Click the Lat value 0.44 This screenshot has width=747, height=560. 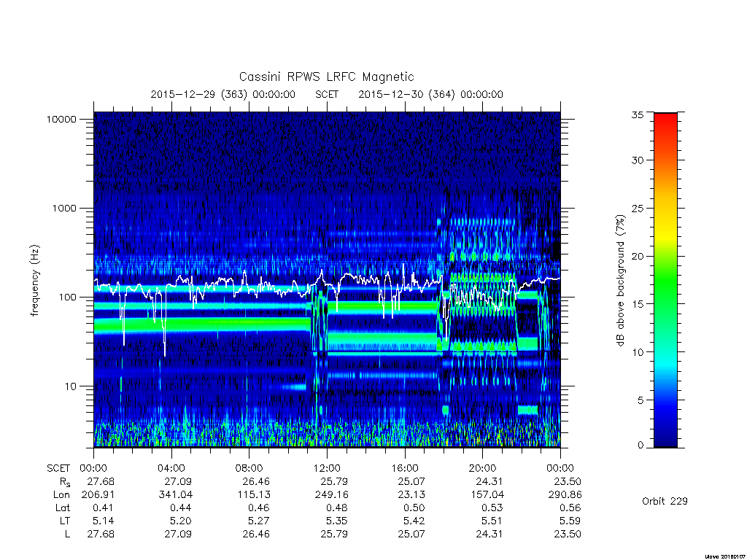pyautogui.click(x=181, y=507)
